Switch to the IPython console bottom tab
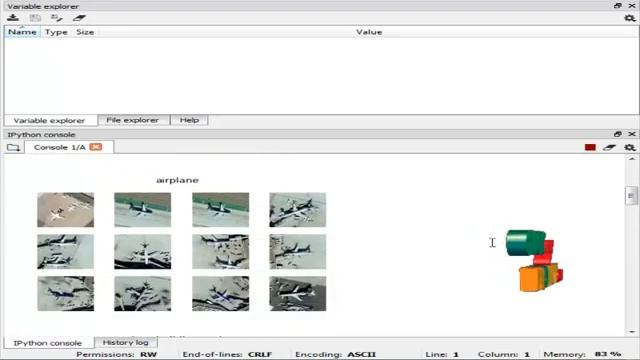640x360 pixels. [x=48, y=343]
